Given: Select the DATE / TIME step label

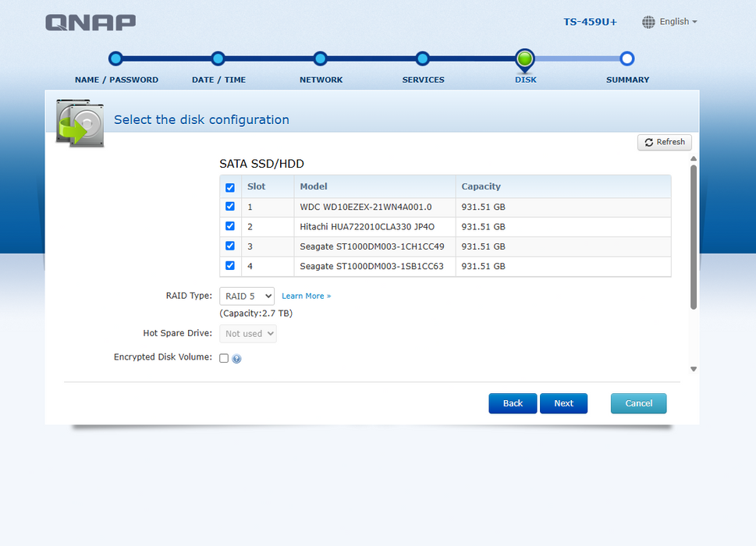Looking at the screenshot, I should click(x=218, y=80).
